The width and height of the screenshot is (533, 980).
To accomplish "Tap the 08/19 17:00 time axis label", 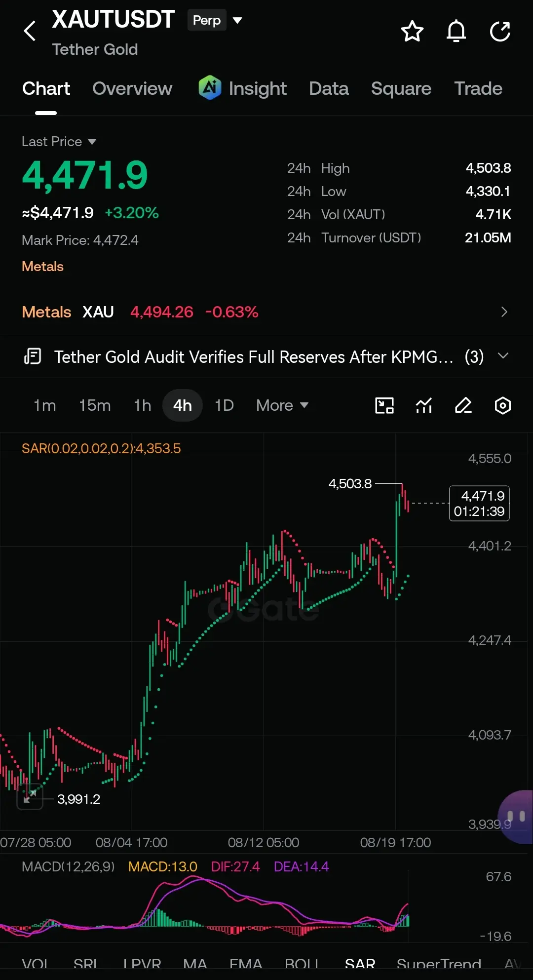I will click(x=395, y=842).
